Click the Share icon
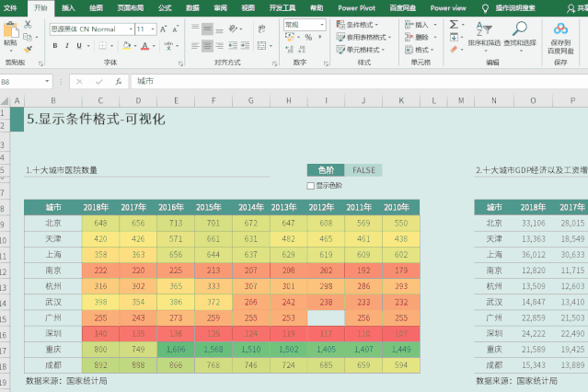Viewport: 588px width, 392px height. (571, 8)
